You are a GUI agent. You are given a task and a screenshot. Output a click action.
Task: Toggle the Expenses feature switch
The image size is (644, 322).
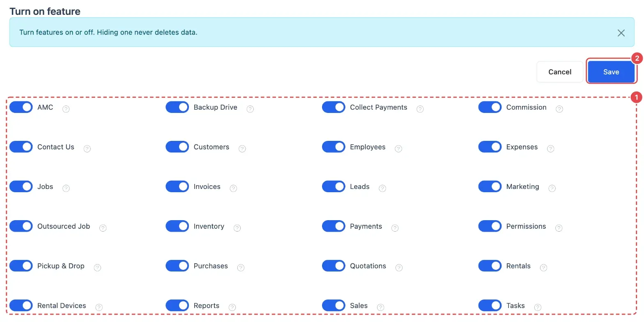pos(490,147)
